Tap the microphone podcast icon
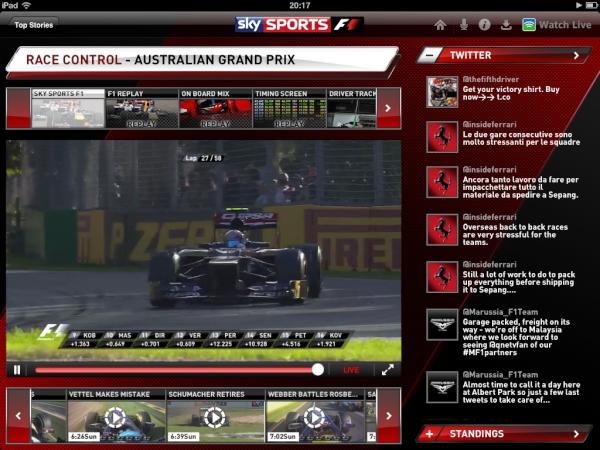The height and width of the screenshot is (450, 600). pyautogui.click(x=463, y=24)
